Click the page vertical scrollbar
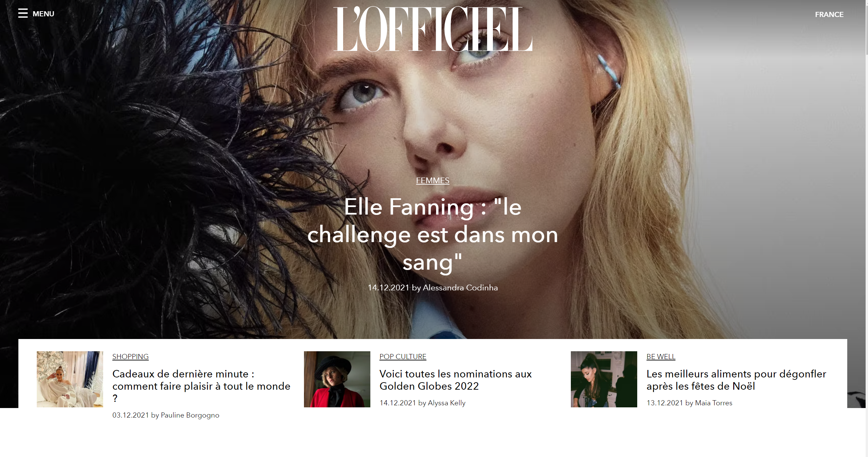Viewport: 868px width, 457px height. click(867, 228)
